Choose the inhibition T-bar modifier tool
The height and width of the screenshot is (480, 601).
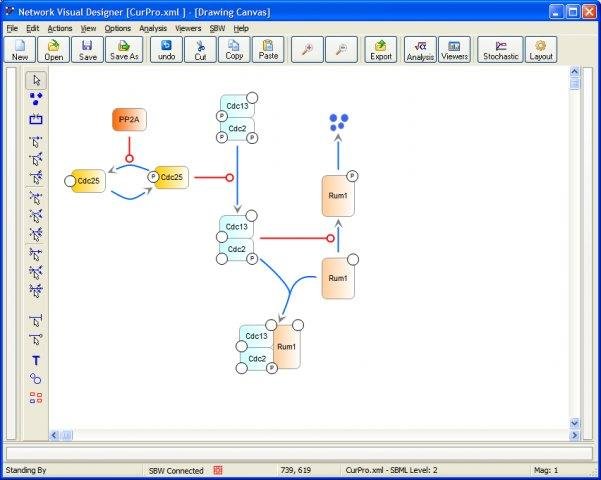click(x=36, y=320)
